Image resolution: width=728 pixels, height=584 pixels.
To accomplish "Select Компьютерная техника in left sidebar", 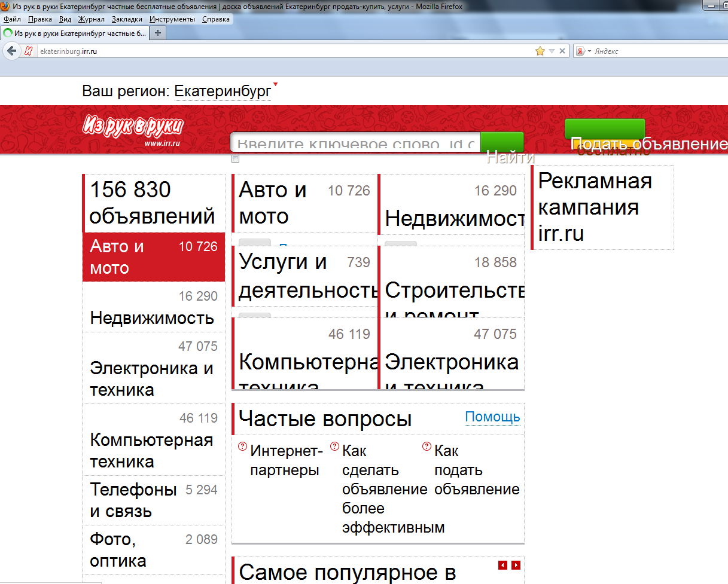I will [x=154, y=440].
